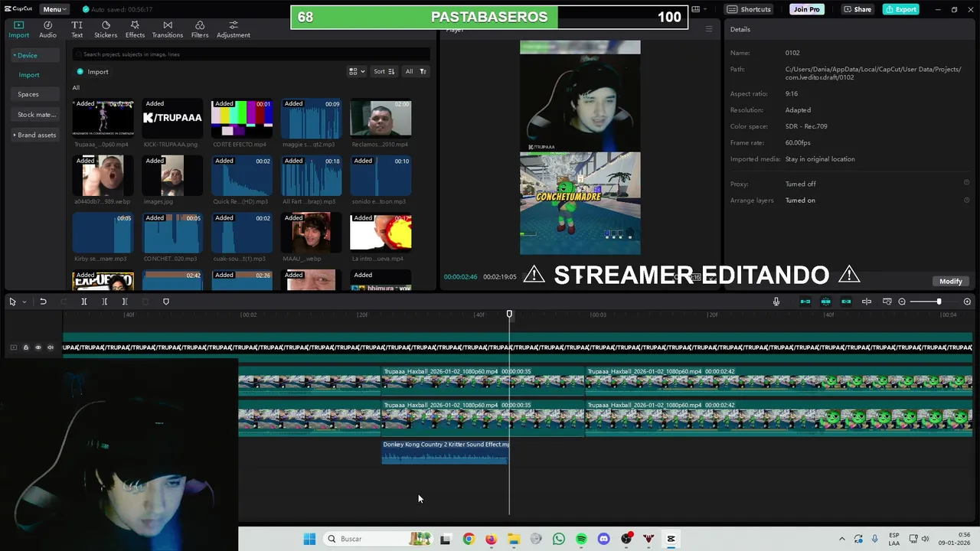
Task: Select the KICK-TRUPAAA.png thumbnail
Action: click(x=172, y=118)
